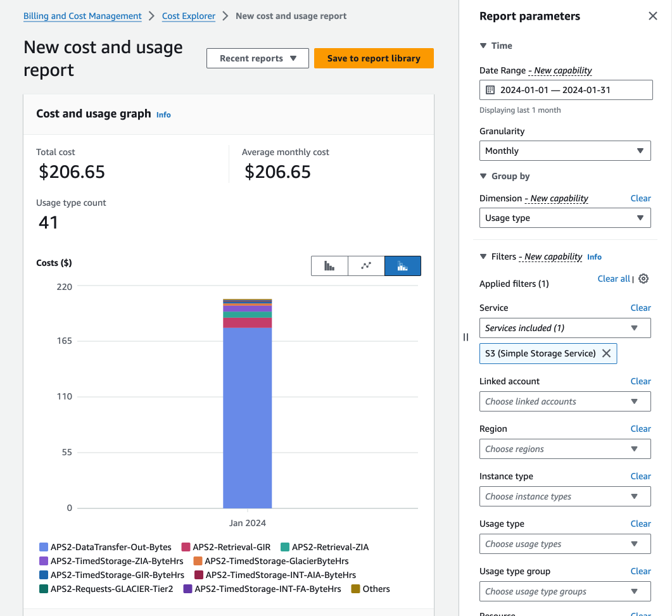672x616 pixels.
Task: Open the Choose usage types dropdown
Action: pos(565,544)
